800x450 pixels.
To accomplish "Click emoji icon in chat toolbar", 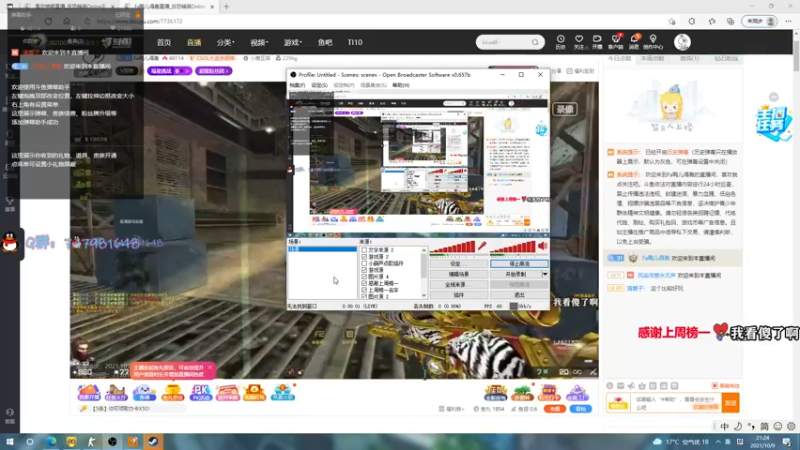I will (x=610, y=386).
